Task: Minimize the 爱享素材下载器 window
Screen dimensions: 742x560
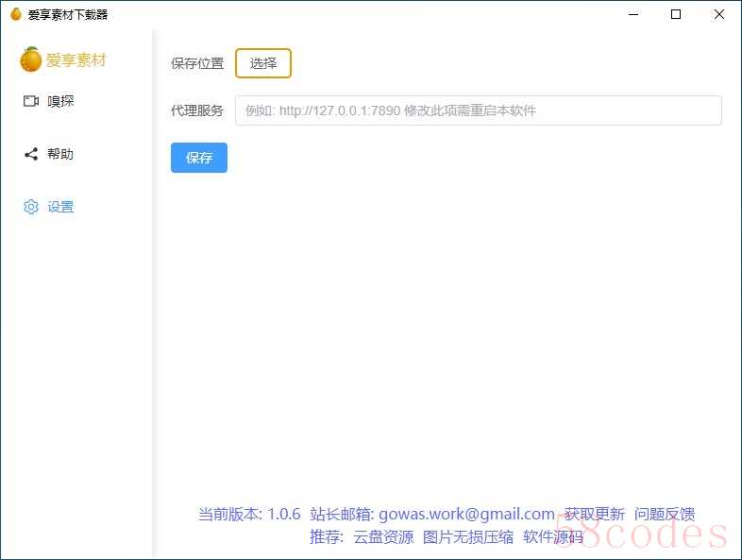Action: (x=633, y=14)
